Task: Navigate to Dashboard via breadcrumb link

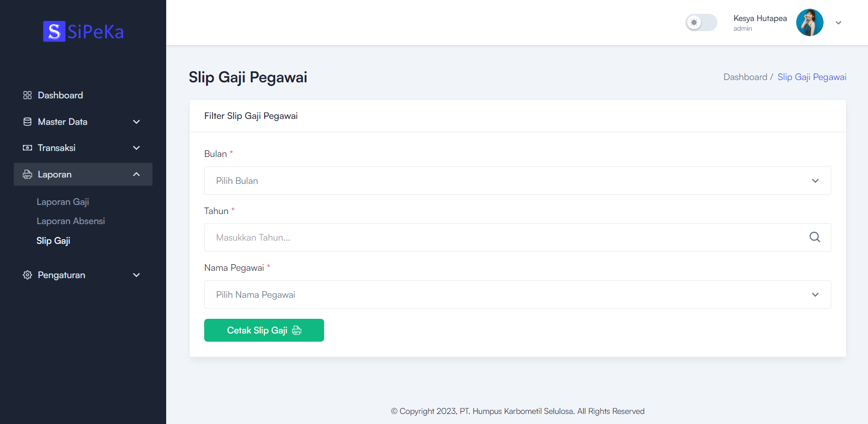Action: coord(745,77)
